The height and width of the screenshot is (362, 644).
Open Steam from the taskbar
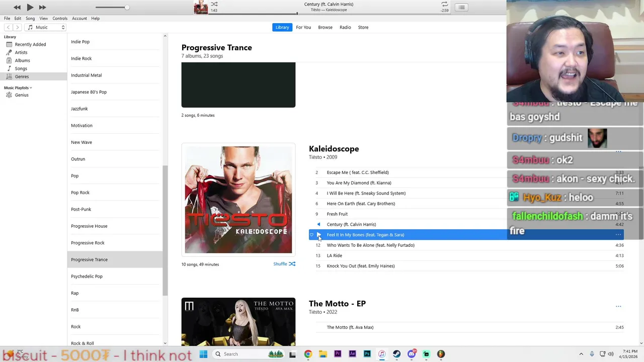click(x=396, y=354)
